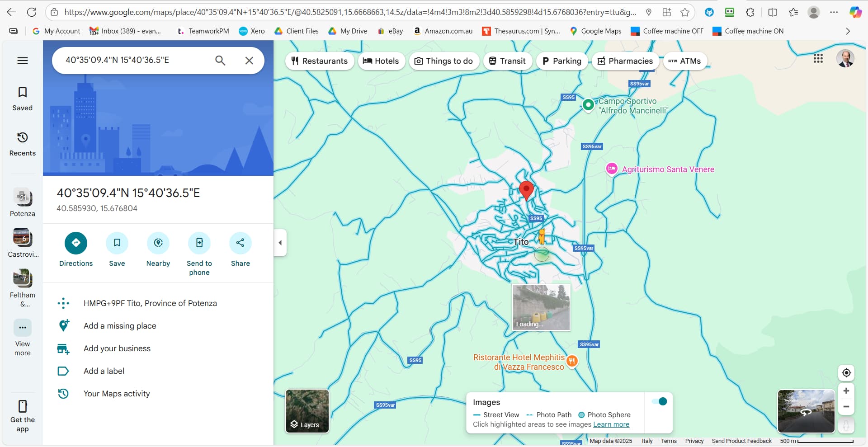Open Nearby search for this pin
This screenshot has height=447, width=868.
(x=158, y=243)
